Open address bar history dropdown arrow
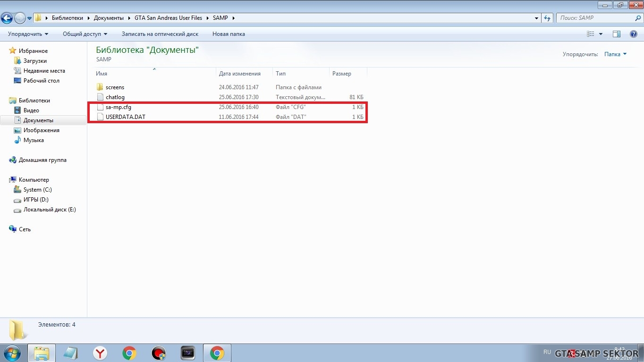Image resolution: width=644 pixels, height=362 pixels. pos(537,18)
